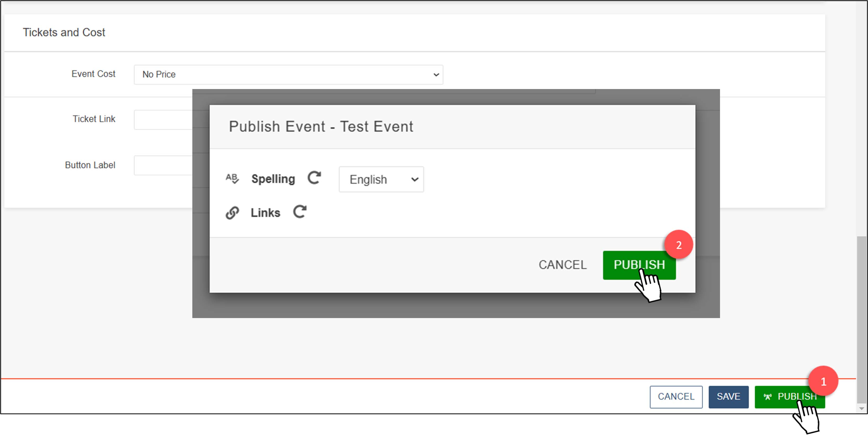Click PUBLISH in the Publish Event dialog
Viewport: 868px width, 437px height.
639,265
